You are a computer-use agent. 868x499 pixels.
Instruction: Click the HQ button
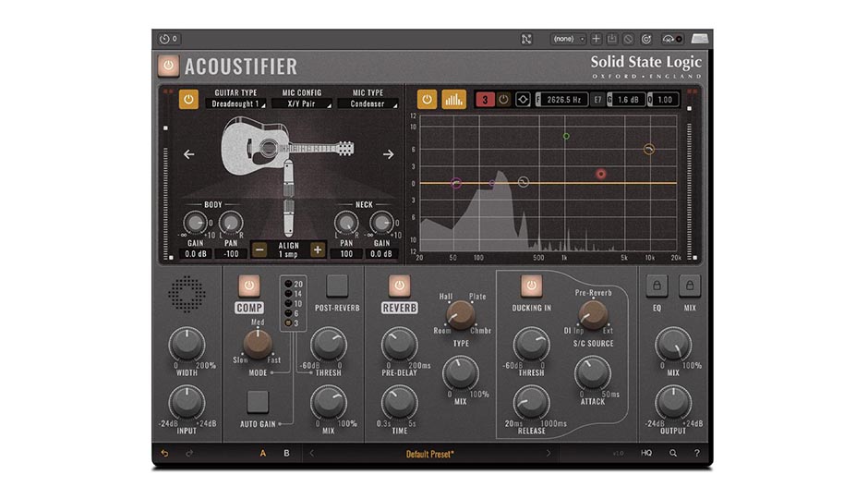coord(646,454)
